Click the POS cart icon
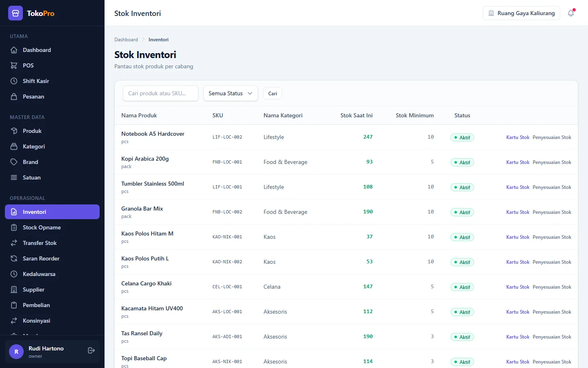The width and height of the screenshot is (588, 368). (x=14, y=65)
